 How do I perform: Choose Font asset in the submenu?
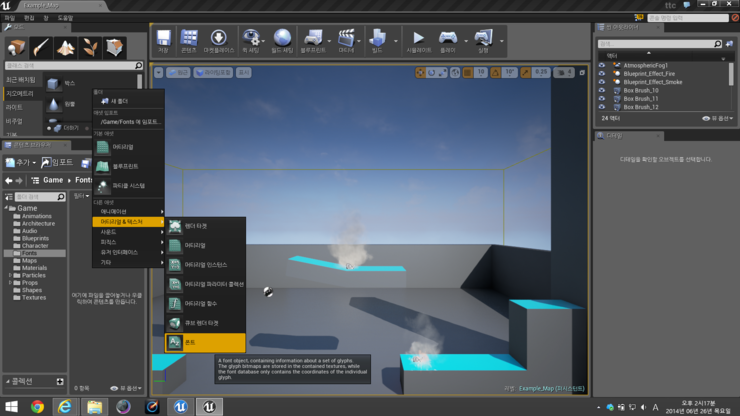click(205, 343)
